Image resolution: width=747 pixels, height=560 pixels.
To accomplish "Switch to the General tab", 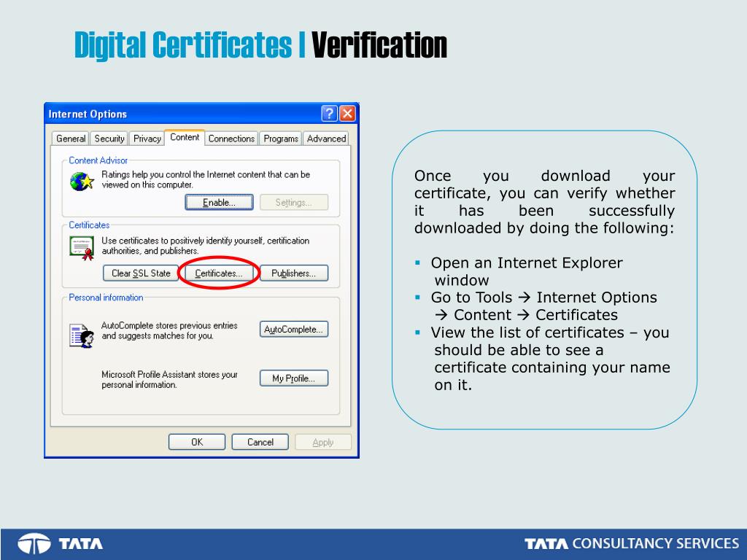I will 71,139.
